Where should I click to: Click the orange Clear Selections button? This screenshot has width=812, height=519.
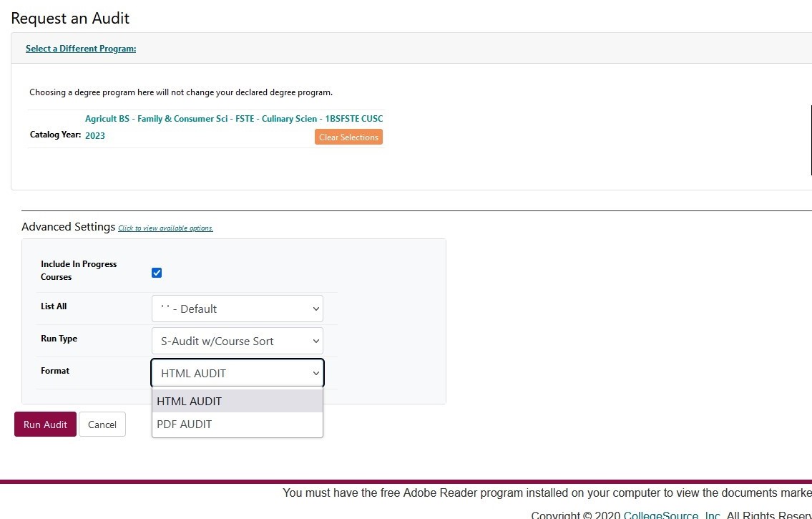coord(348,137)
